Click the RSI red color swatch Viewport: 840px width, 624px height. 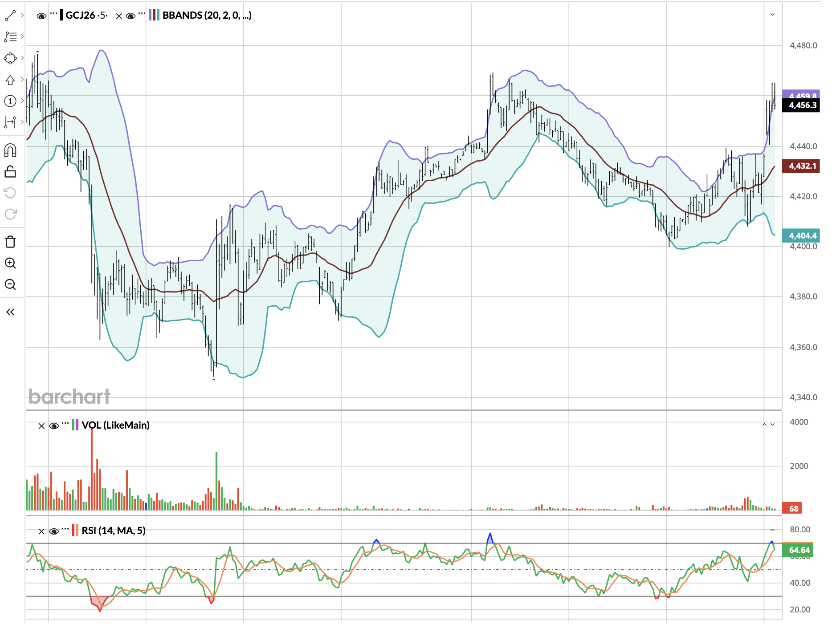click(73, 531)
